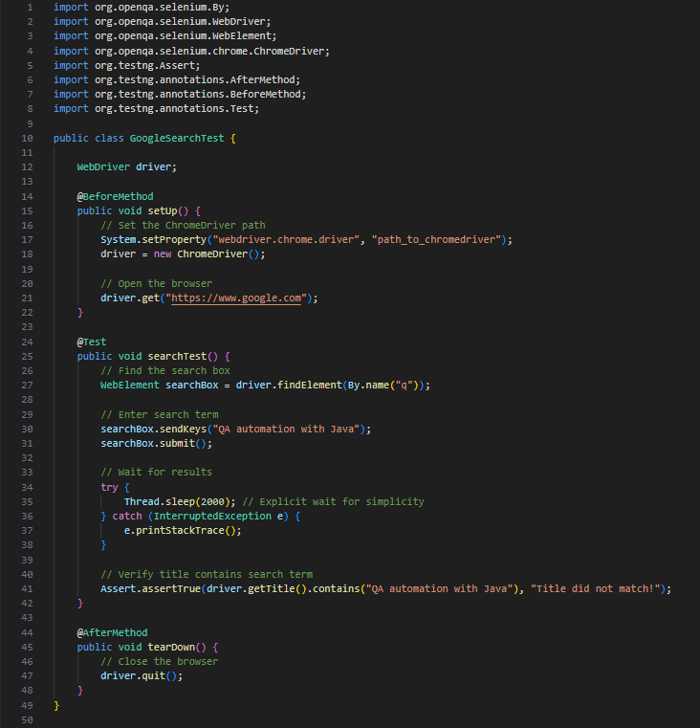Click the getTitle() call on line 41

click(277, 589)
